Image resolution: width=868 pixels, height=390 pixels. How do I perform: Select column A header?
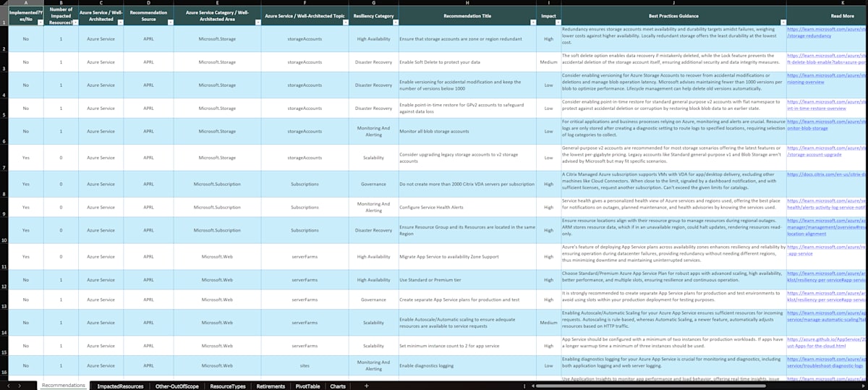click(25, 3)
